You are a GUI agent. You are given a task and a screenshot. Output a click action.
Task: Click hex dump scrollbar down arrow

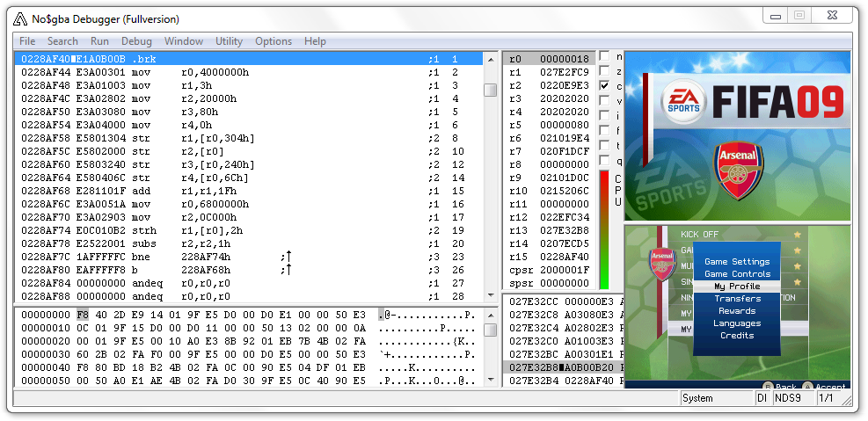pos(490,380)
